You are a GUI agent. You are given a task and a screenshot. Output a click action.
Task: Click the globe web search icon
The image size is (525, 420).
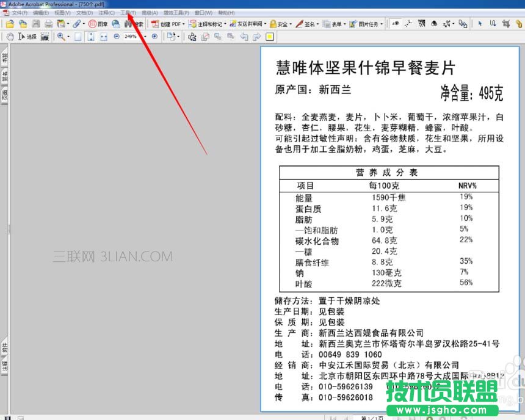click(x=116, y=24)
